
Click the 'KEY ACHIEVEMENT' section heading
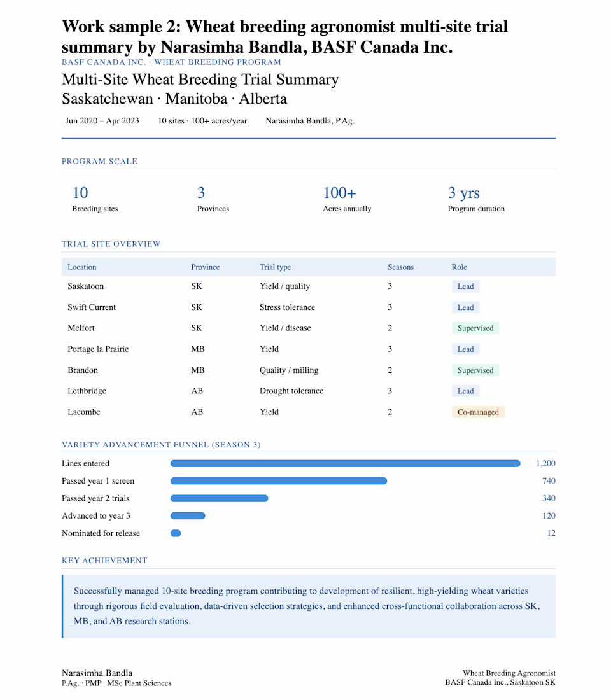pos(104,560)
